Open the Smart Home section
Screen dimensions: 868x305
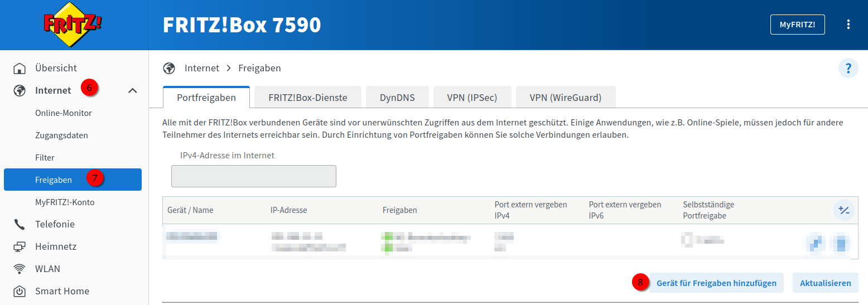click(x=61, y=291)
